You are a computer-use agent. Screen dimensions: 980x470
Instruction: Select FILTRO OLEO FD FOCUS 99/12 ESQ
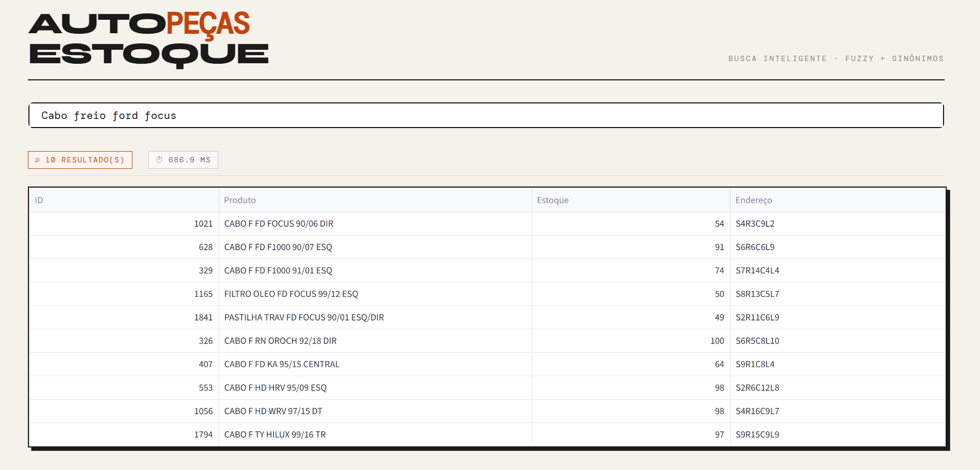[291, 294]
